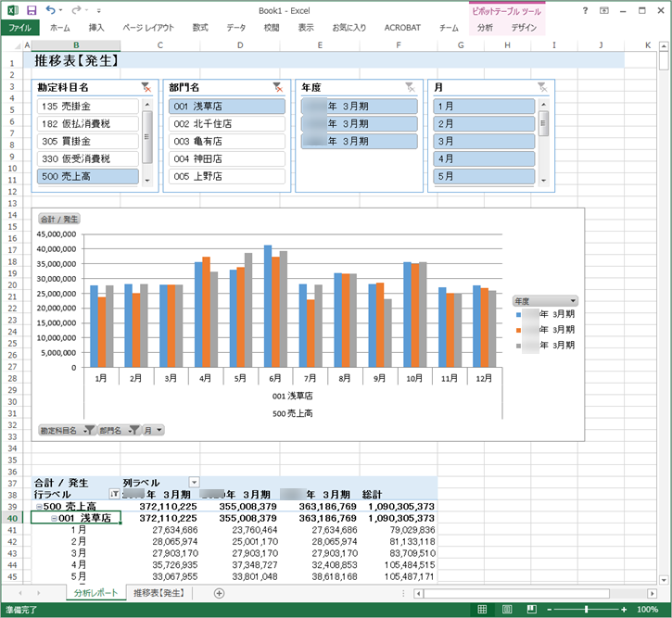Click the Undo arrow icon
Image resolution: width=672 pixels, height=618 pixels.
pyautogui.click(x=51, y=10)
